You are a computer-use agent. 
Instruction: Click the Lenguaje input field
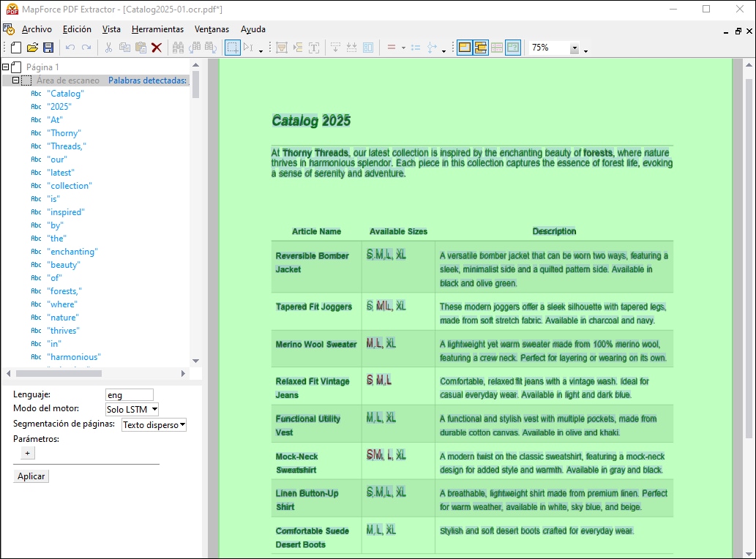[130, 395]
